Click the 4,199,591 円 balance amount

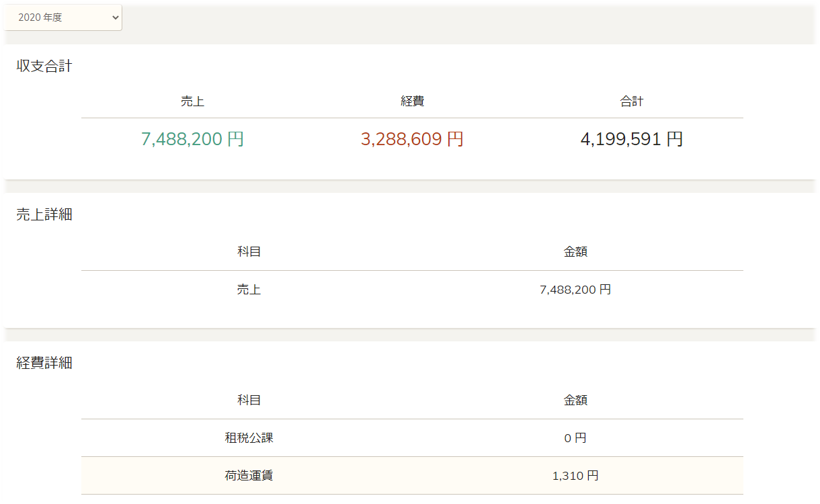tap(632, 139)
